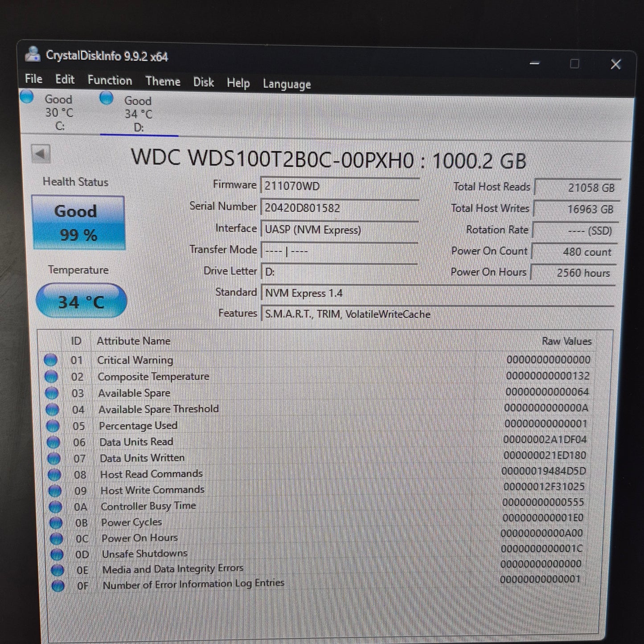The height and width of the screenshot is (644, 644).
Task: Click the status dot for Host Read Commands
Action: coord(54,475)
